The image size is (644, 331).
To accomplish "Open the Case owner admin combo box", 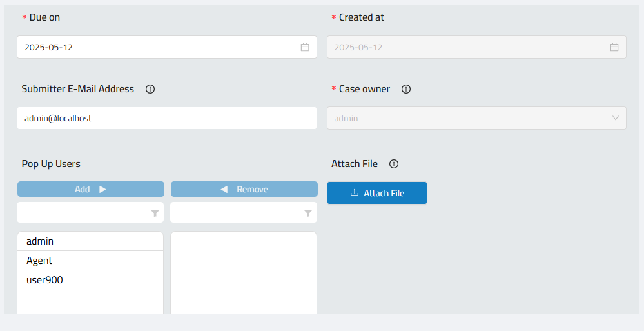I will coord(476,118).
